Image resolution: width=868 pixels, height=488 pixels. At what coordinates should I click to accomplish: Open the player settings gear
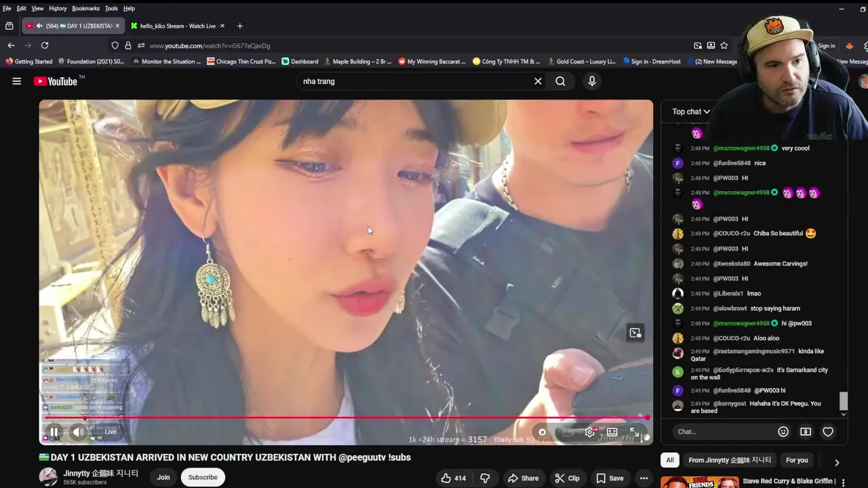[x=590, y=432]
